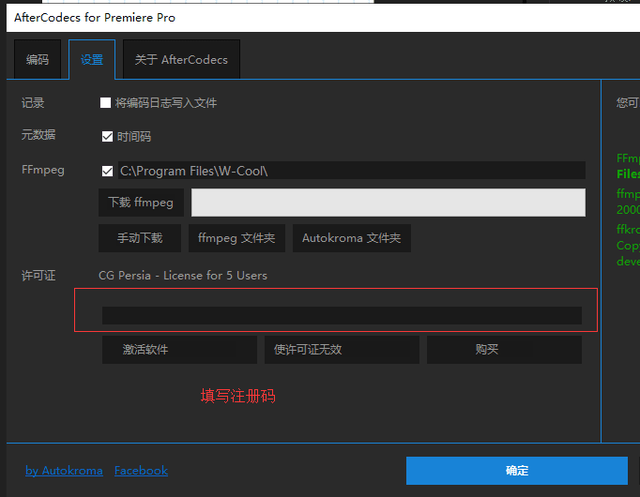
Task: Click the 许可证 label
Action: tap(38, 275)
